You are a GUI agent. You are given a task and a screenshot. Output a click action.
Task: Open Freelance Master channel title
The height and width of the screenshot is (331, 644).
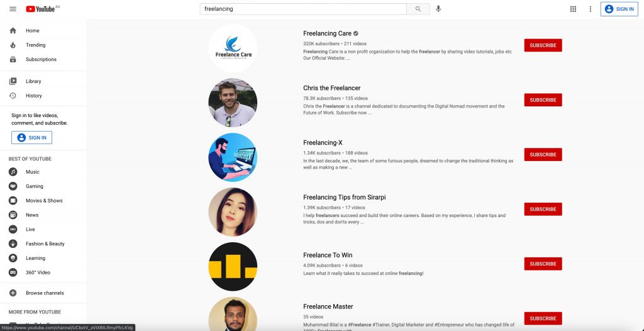point(328,306)
